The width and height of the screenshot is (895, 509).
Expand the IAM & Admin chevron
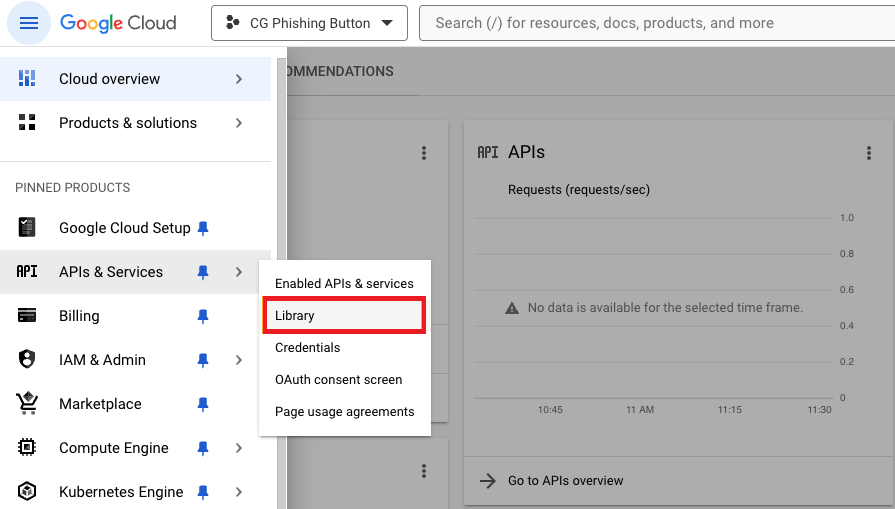(x=239, y=359)
